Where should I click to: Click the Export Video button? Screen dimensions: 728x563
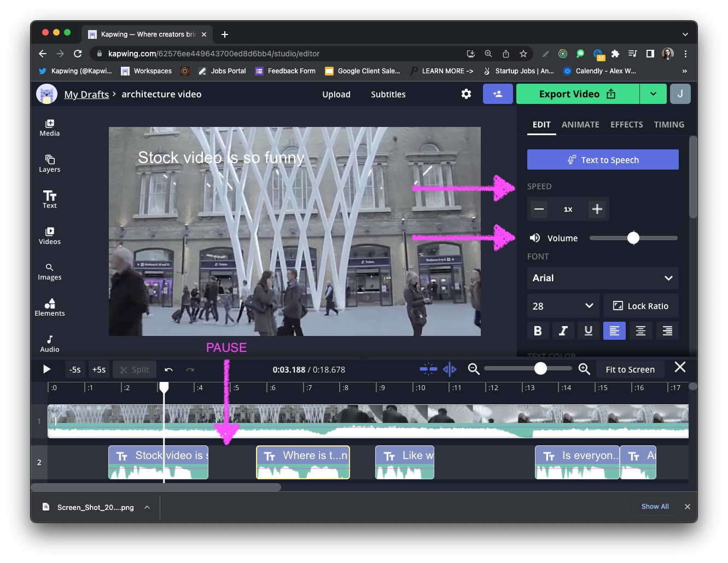(x=577, y=94)
